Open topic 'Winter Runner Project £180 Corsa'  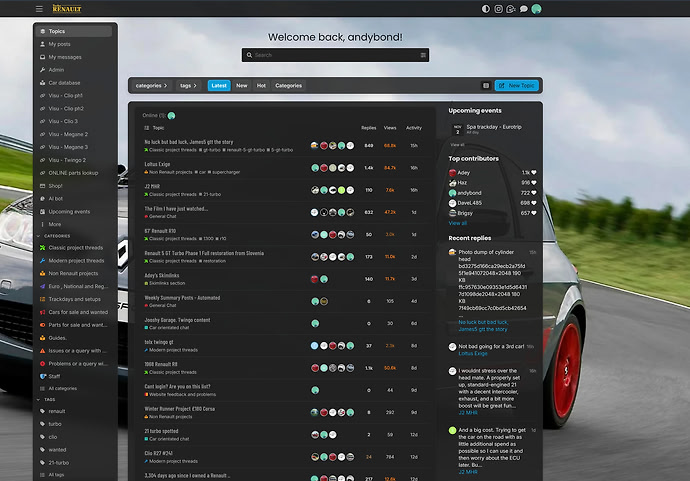click(180, 409)
